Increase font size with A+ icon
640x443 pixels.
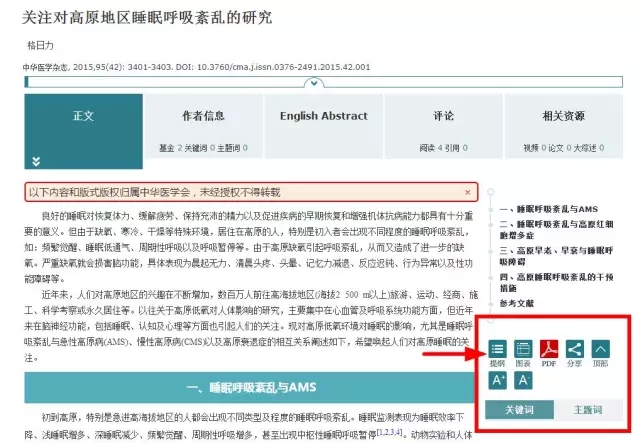click(x=498, y=380)
